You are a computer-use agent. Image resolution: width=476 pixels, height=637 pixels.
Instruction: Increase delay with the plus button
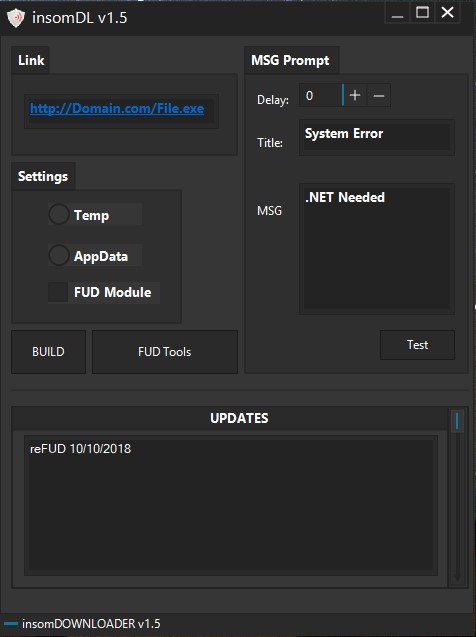355,95
